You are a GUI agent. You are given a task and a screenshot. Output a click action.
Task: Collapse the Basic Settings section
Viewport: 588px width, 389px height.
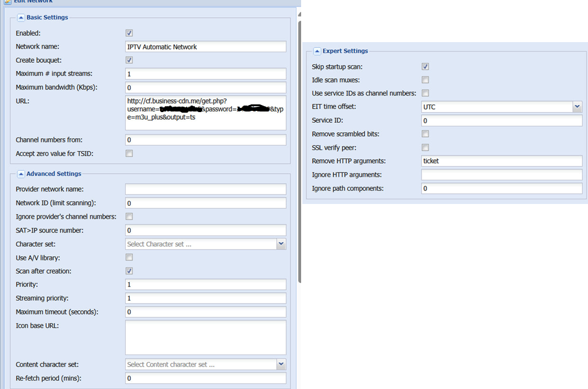click(21, 18)
